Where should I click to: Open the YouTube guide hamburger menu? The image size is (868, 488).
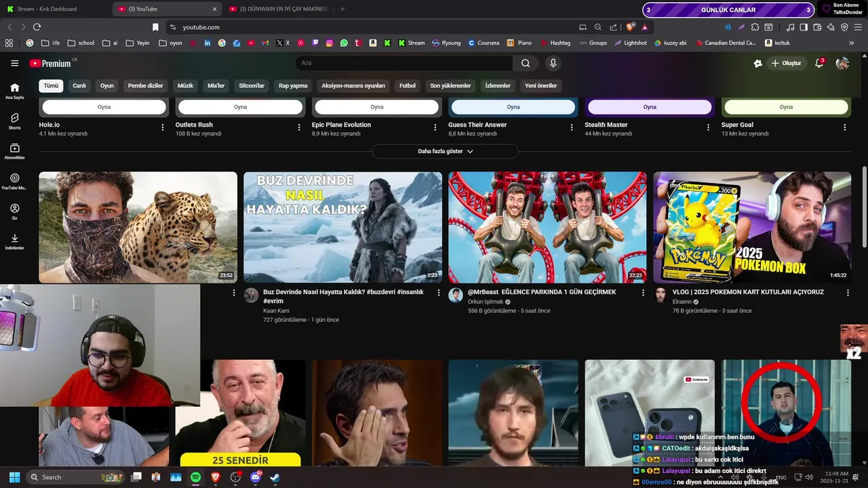tap(15, 63)
